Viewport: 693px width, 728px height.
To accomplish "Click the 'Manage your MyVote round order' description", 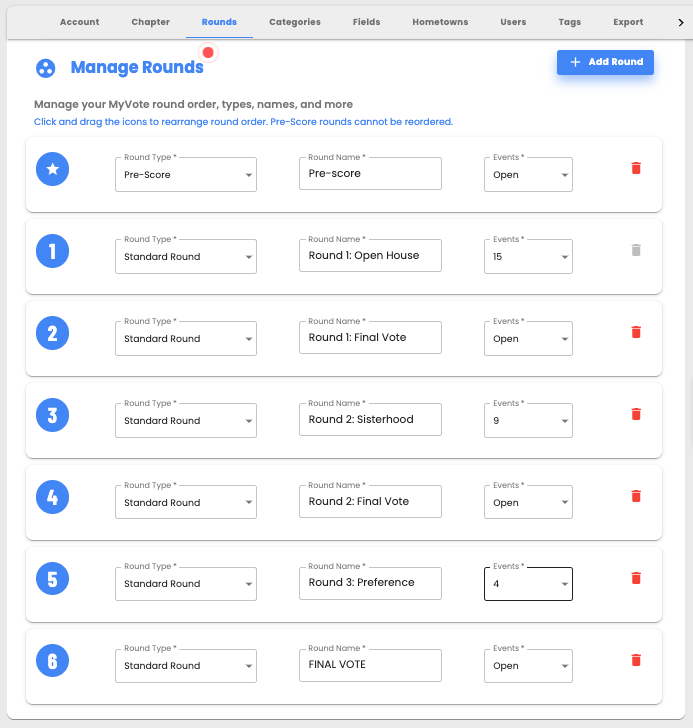I will pos(193,104).
